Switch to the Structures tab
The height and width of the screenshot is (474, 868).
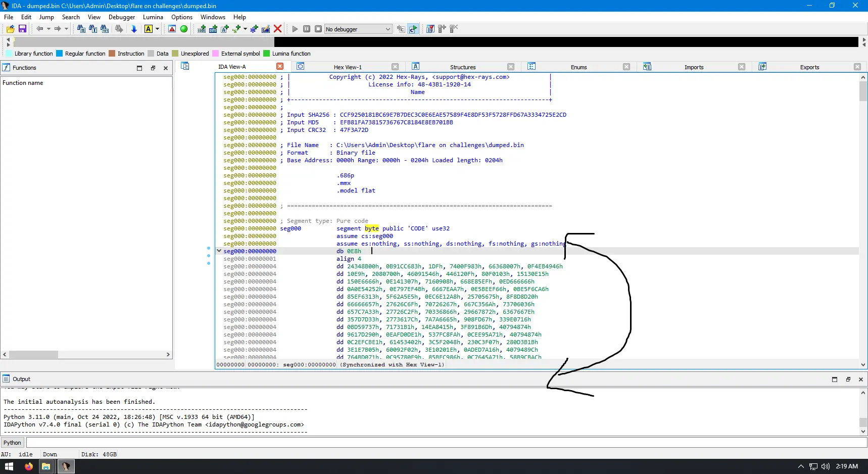point(463,67)
